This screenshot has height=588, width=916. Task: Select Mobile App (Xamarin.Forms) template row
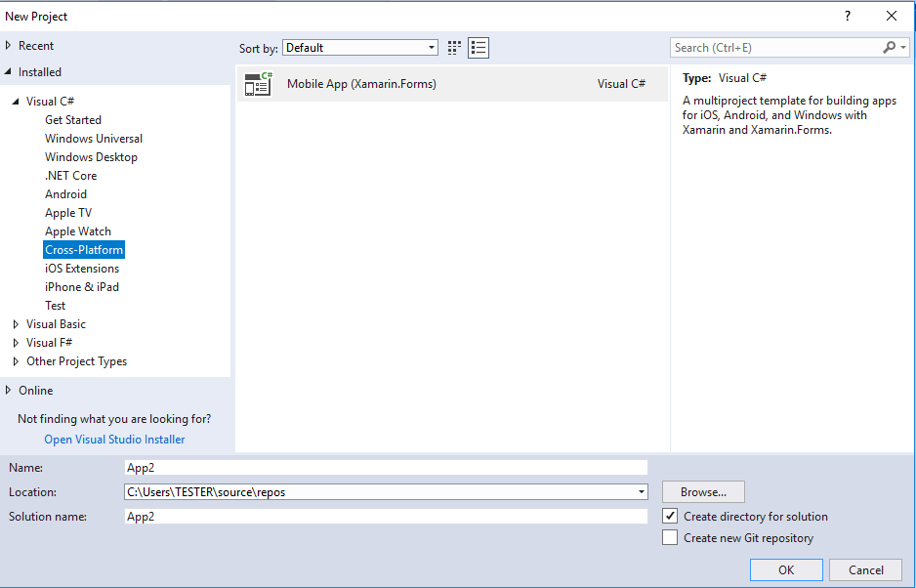click(452, 84)
